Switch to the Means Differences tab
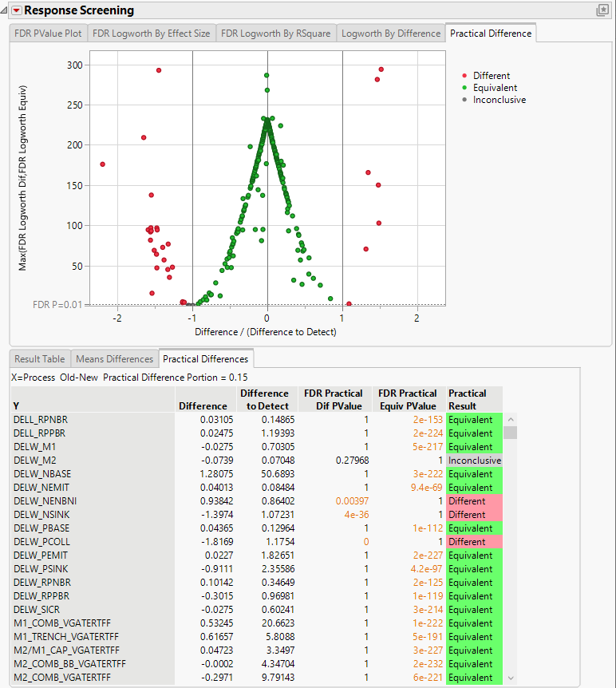 point(115,359)
